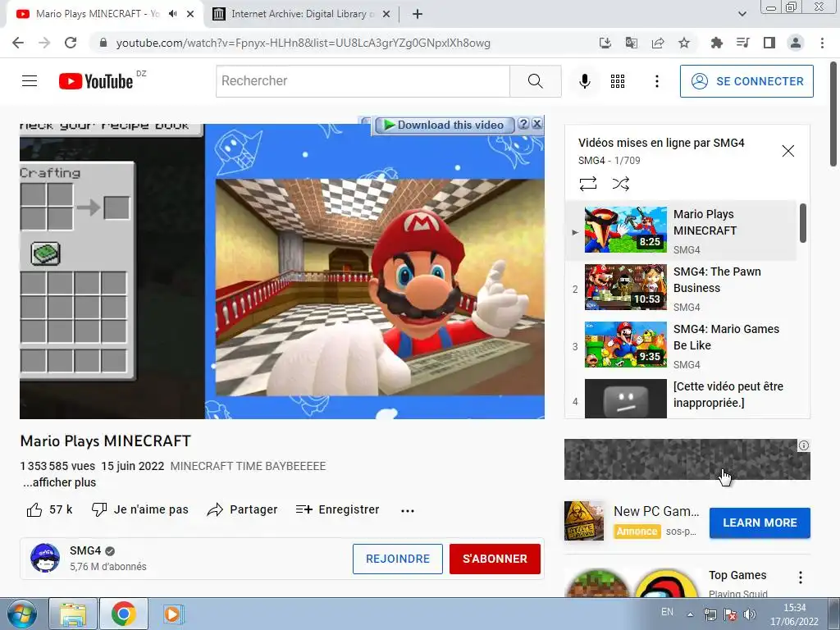Click the Partager share button
Viewport: 840px width, 630px height.
pyautogui.click(x=242, y=509)
